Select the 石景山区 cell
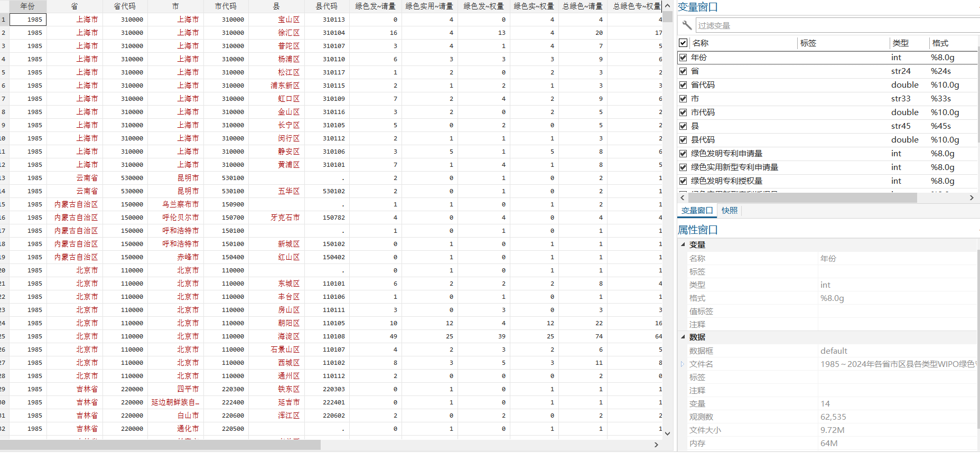Image resolution: width=980 pixels, height=453 pixels. (277, 350)
